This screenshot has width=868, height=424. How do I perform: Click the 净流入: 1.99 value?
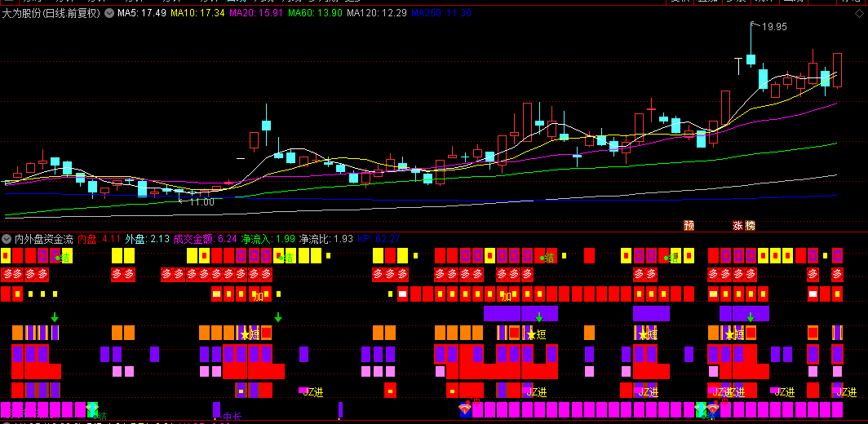[268, 239]
